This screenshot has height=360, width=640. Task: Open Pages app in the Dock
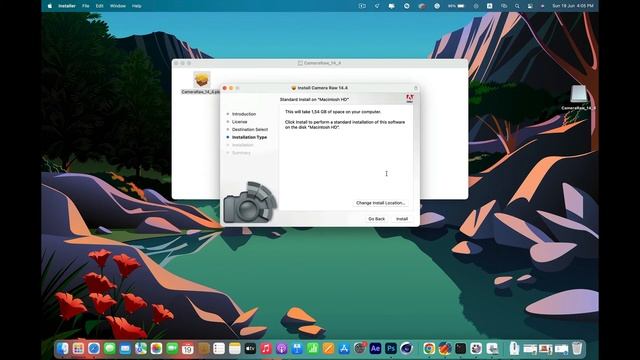[329, 348]
